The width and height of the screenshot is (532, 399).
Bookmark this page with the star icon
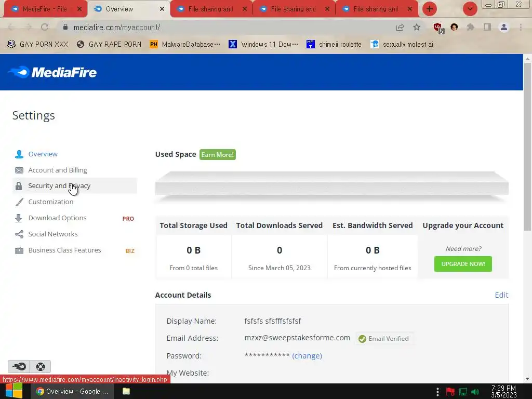[x=417, y=27]
